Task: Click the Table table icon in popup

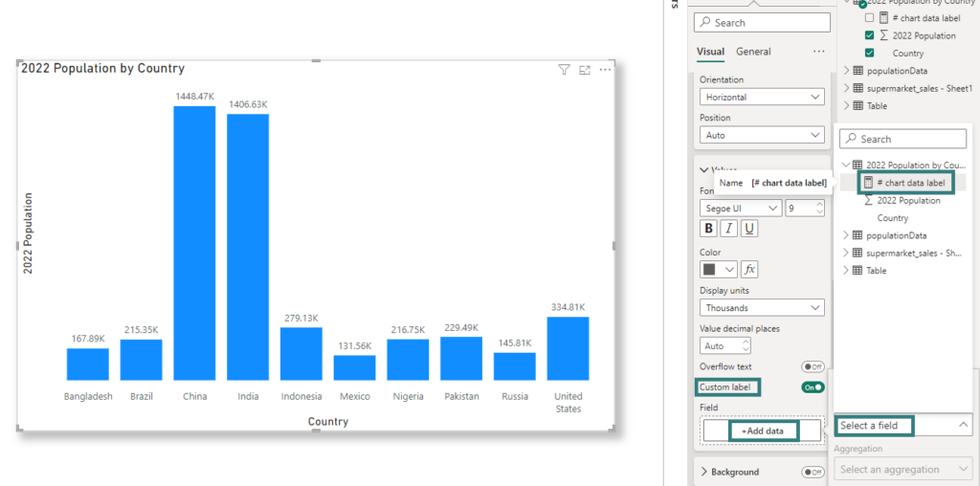Action: coord(857,271)
